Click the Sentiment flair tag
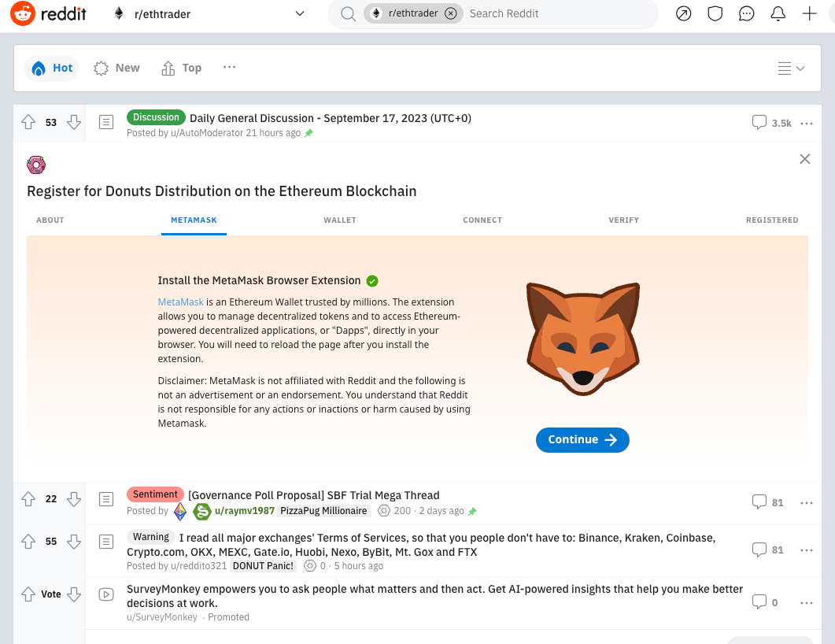 [156, 494]
